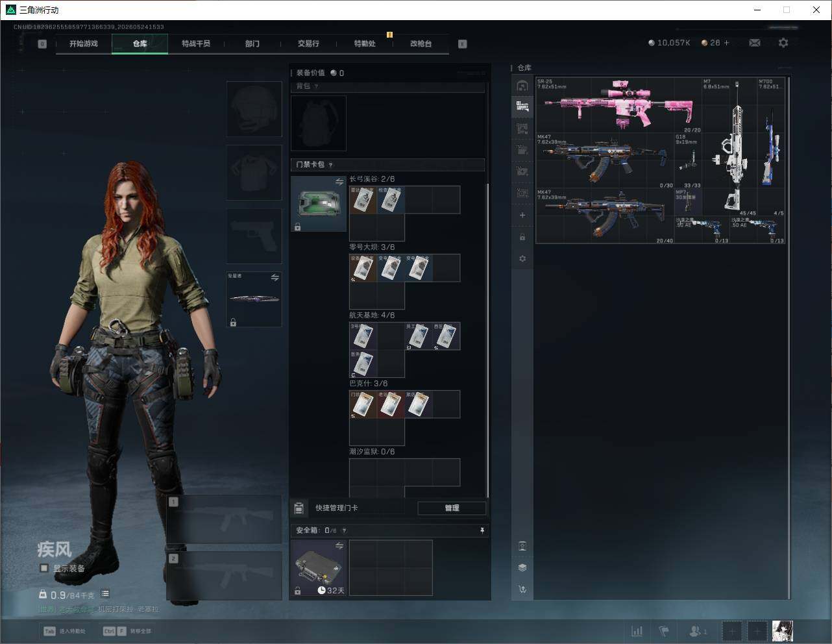The height and width of the screenshot is (644, 832).
Task: Open the mail envelope icon
Action: [x=755, y=43]
